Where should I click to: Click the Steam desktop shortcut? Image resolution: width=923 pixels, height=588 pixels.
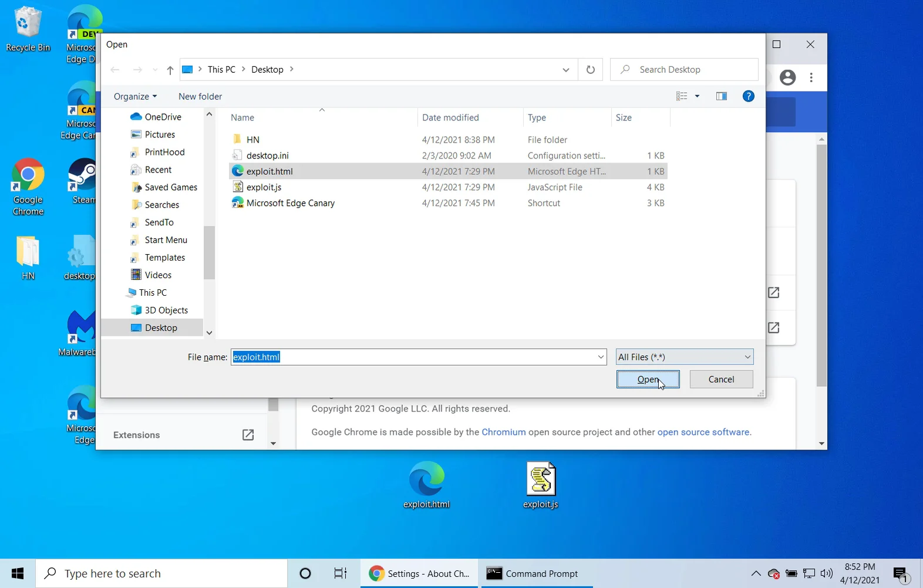pos(82,181)
